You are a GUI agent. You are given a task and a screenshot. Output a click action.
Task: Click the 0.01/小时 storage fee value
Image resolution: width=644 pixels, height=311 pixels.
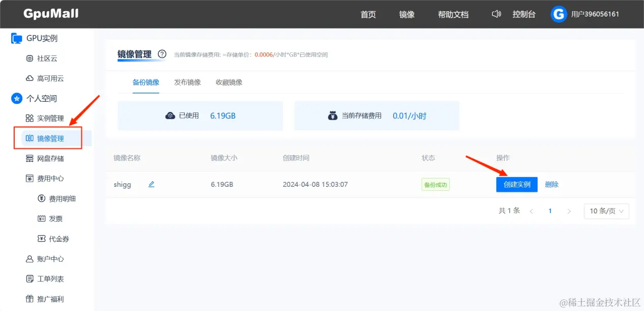[409, 116]
